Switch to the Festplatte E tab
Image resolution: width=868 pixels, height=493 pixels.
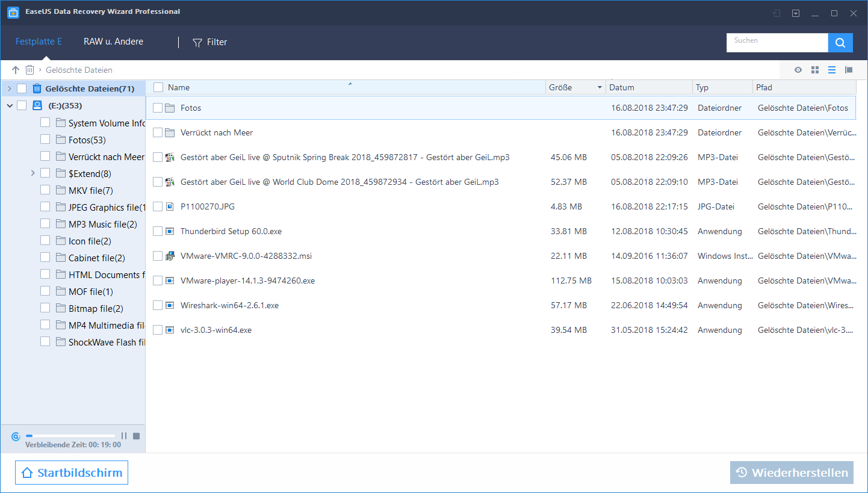click(39, 42)
